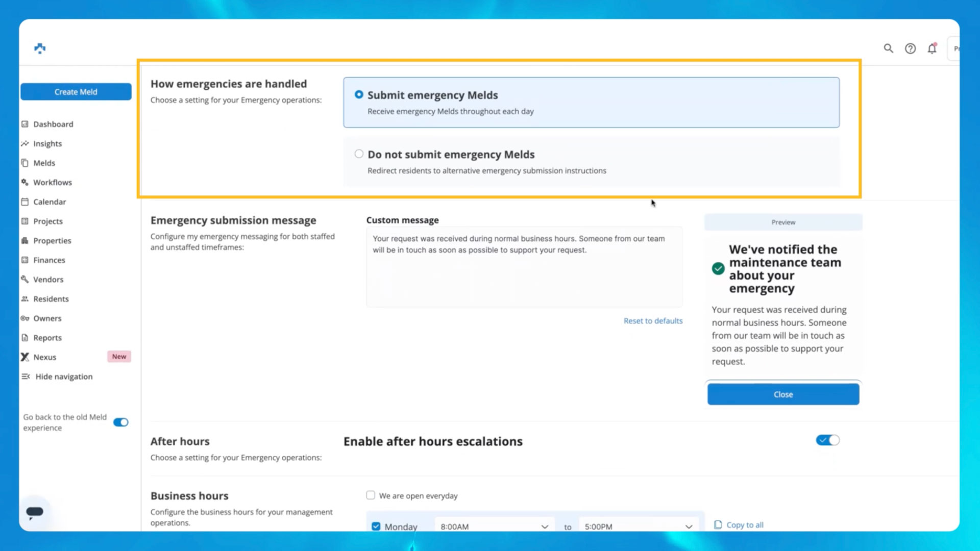The height and width of the screenshot is (551, 980).
Task: Click the Copy to all document icon
Action: (x=718, y=524)
